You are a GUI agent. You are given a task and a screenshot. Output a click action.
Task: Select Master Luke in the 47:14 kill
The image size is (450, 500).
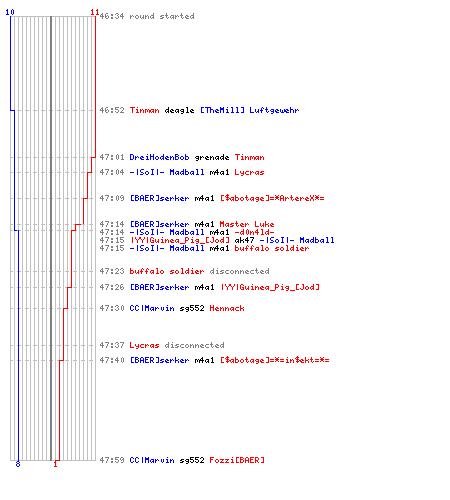[x=247, y=224]
